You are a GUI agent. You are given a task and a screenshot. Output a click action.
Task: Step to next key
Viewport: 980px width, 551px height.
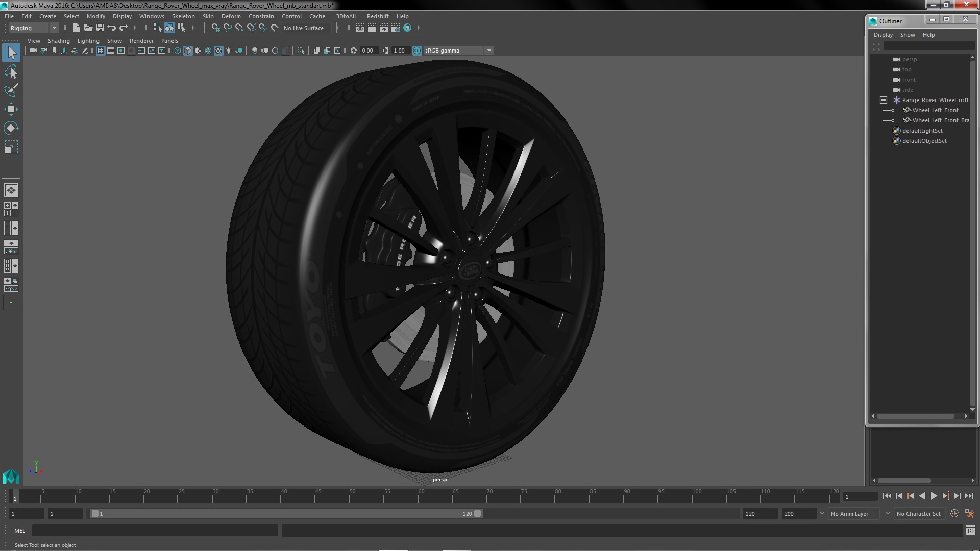pos(945,496)
